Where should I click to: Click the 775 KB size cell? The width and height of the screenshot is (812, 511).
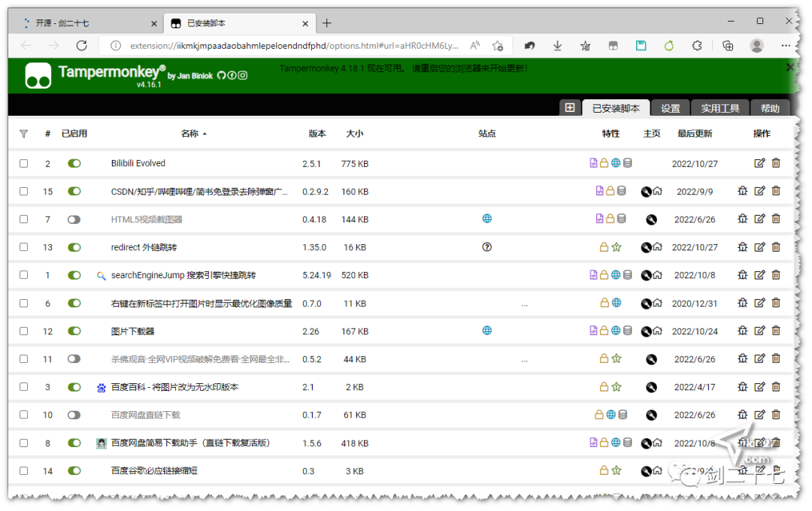tap(355, 164)
